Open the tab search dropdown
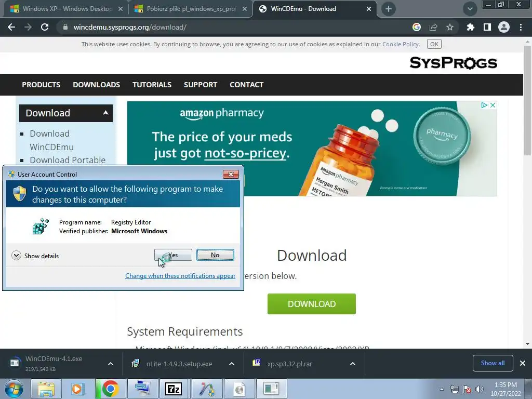Image resolution: width=532 pixels, height=399 pixels. coord(470,9)
